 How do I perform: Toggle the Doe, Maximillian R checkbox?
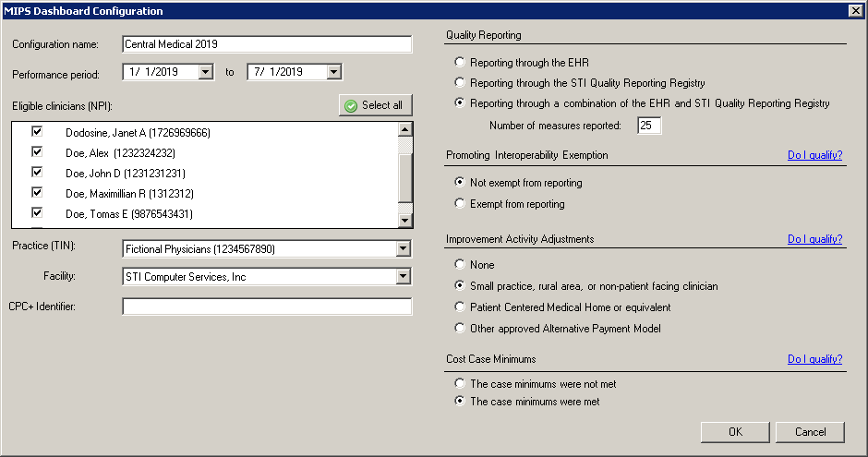[x=37, y=193]
